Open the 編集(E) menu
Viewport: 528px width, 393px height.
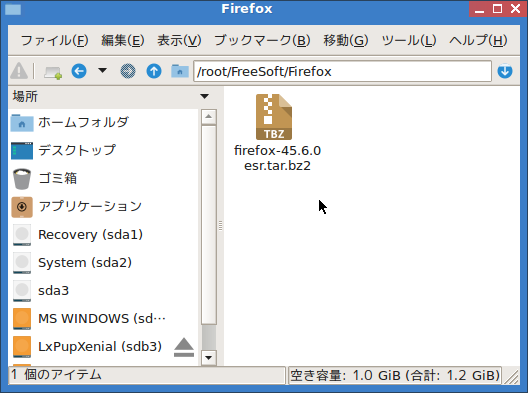[123, 40]
